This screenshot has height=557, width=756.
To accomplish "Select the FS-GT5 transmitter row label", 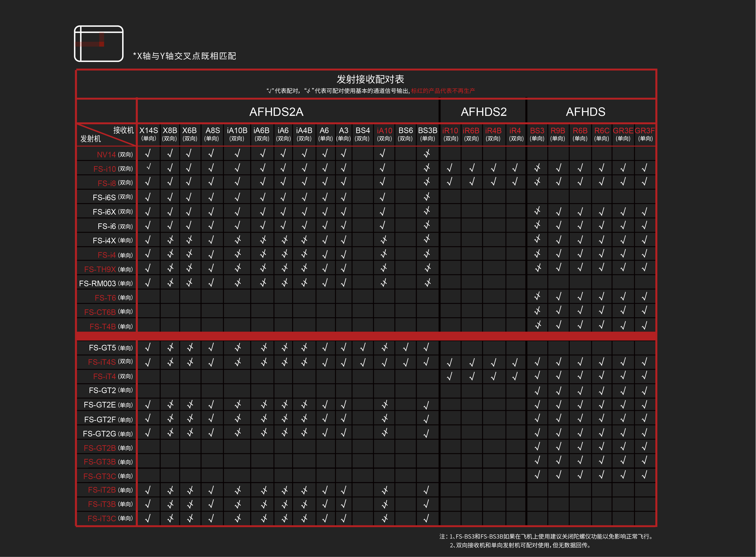I will pyautogui.click(x=111, y=348).
